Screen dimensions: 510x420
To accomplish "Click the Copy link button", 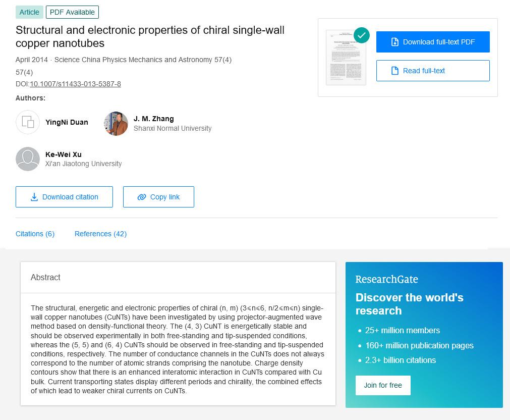I will click(158, 197).
